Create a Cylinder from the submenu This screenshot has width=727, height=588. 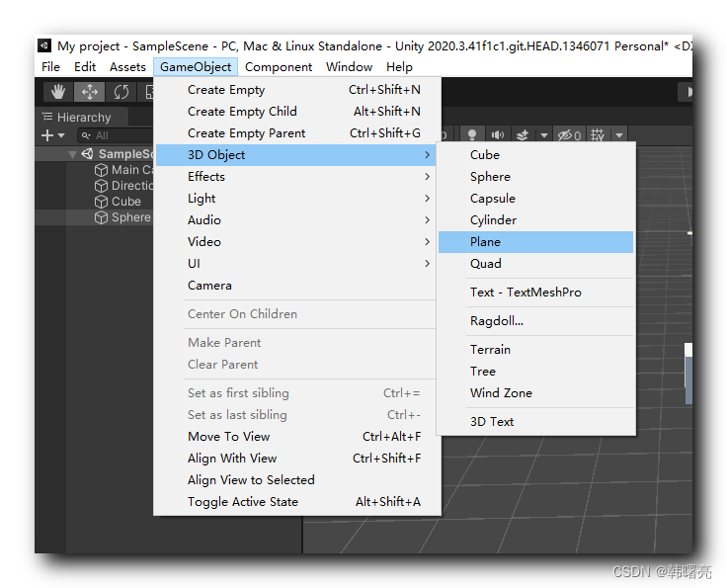click(x=536, y=220)
